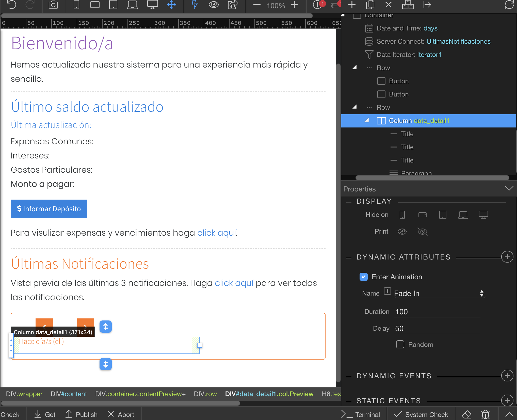Click the bug debug icon in status bar
This screenshot has width=517, height=420.
485,414
